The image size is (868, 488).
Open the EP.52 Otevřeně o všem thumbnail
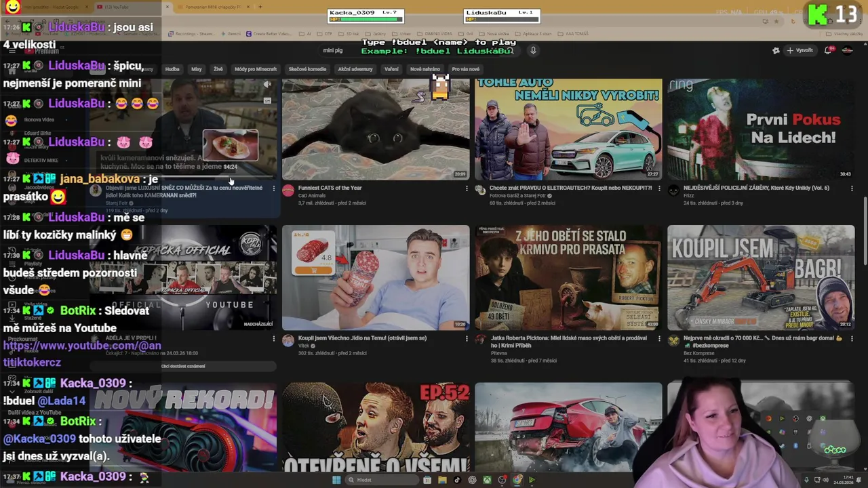[x=375, y=427]
